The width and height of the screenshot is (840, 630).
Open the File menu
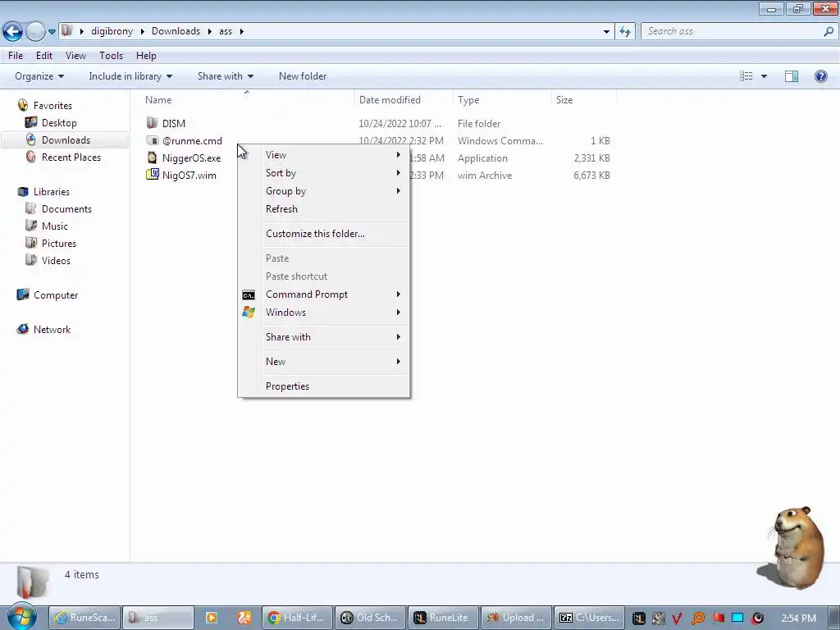[x=16, y=56]
